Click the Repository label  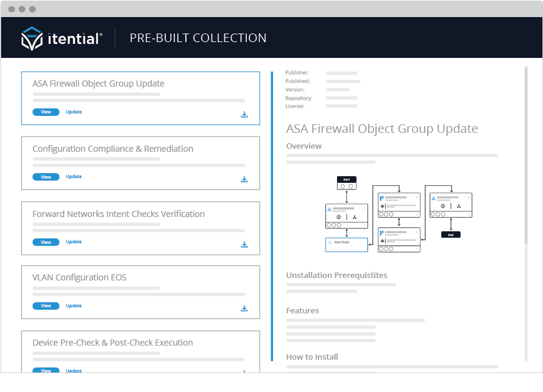[299, 98]
